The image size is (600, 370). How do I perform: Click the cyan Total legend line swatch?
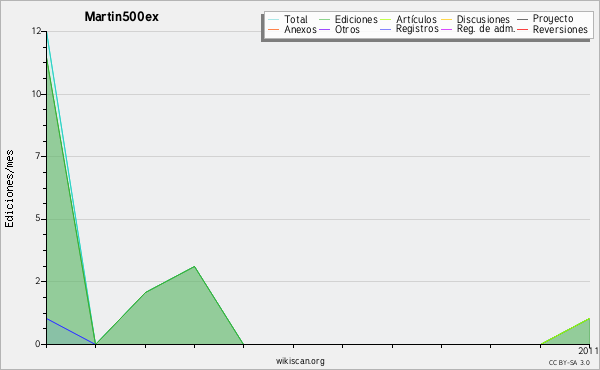pos(274,19)
